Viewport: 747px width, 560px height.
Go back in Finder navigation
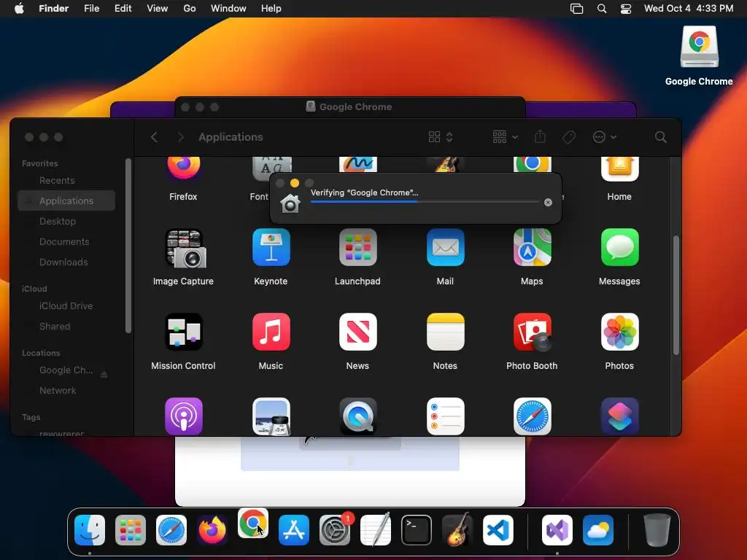click(x=154, y=137)
